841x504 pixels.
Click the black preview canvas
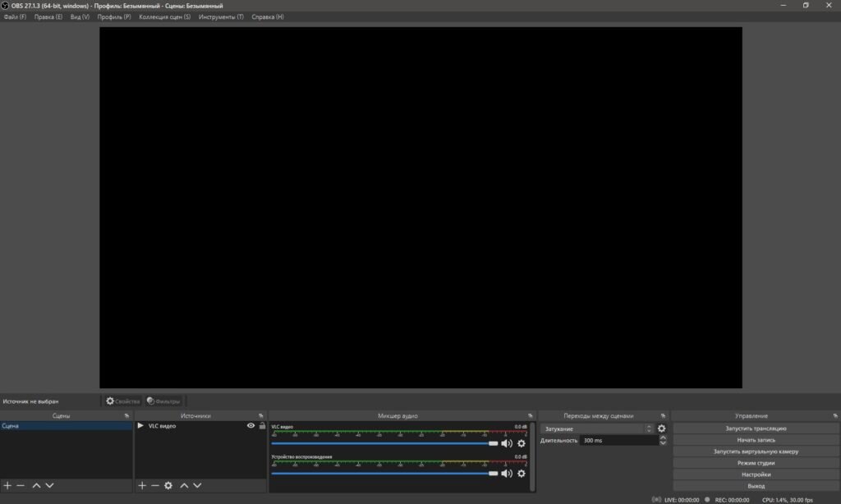(421, 208)
